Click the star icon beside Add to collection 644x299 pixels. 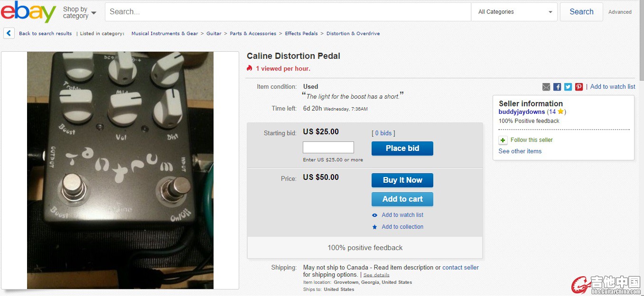375,227
